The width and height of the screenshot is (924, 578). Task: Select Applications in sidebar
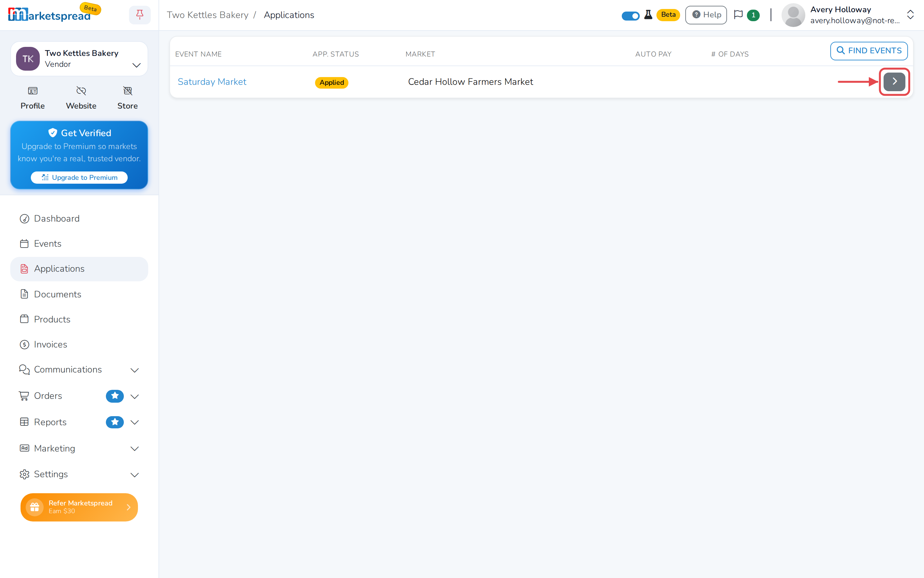(x=79, y=269)
